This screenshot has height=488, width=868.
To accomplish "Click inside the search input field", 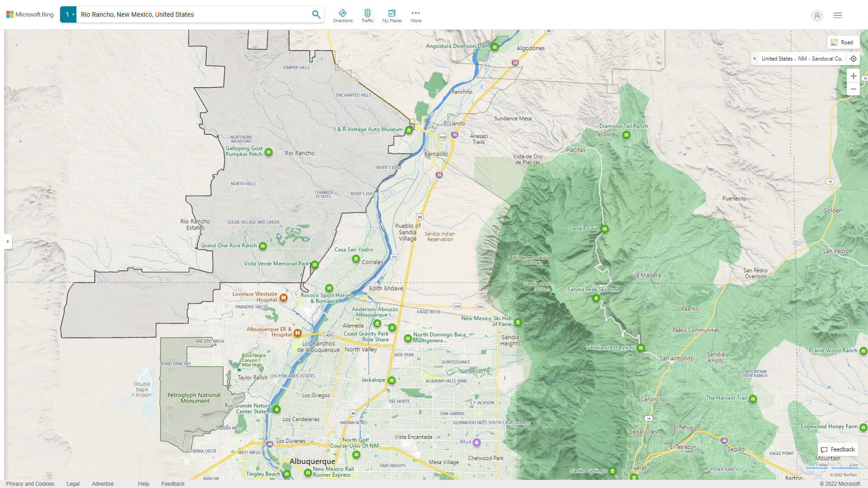I will click(190, 14).
